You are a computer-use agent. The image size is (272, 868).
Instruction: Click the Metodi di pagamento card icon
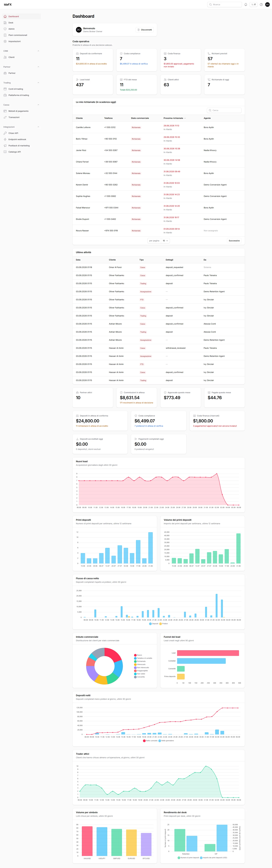coord(5,111)
